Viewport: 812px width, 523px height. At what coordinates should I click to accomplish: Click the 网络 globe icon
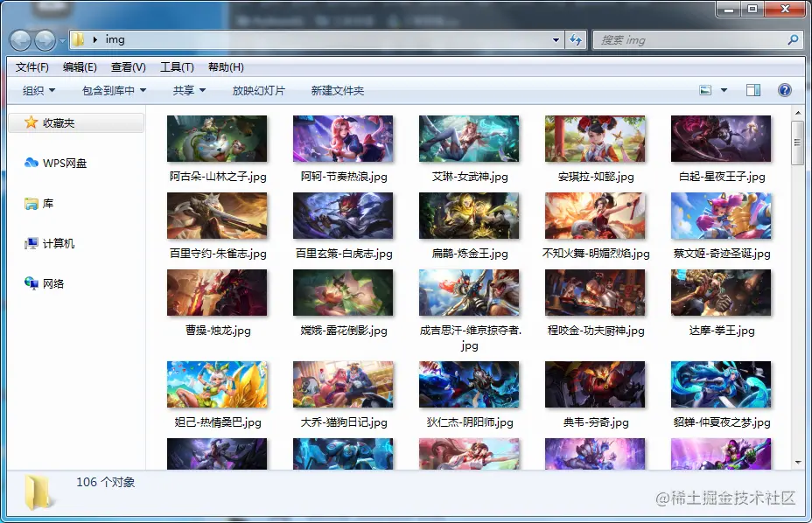31,282
